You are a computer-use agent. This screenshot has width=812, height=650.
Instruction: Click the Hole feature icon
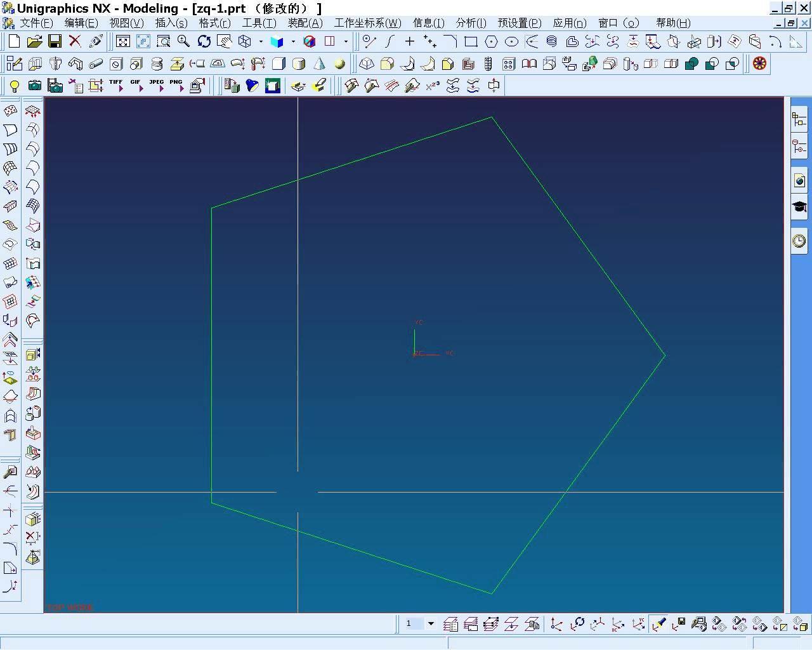[116, 63]
